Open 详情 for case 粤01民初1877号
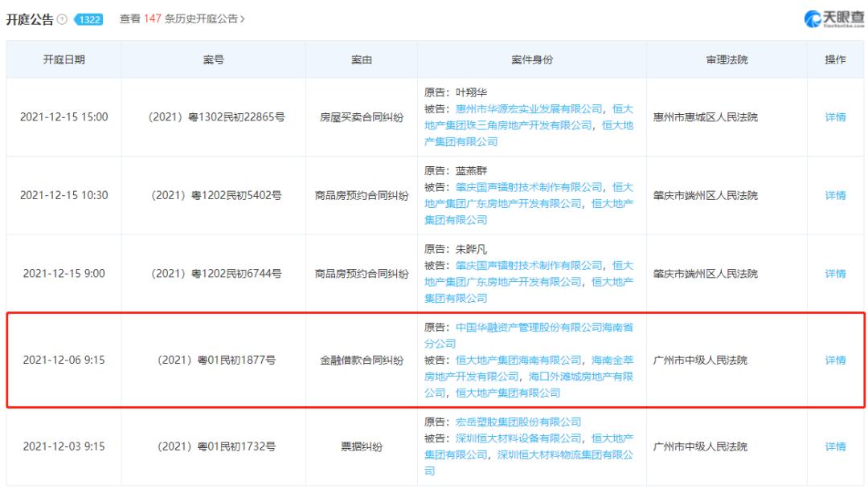868x489 pixels. coord(835,360)
